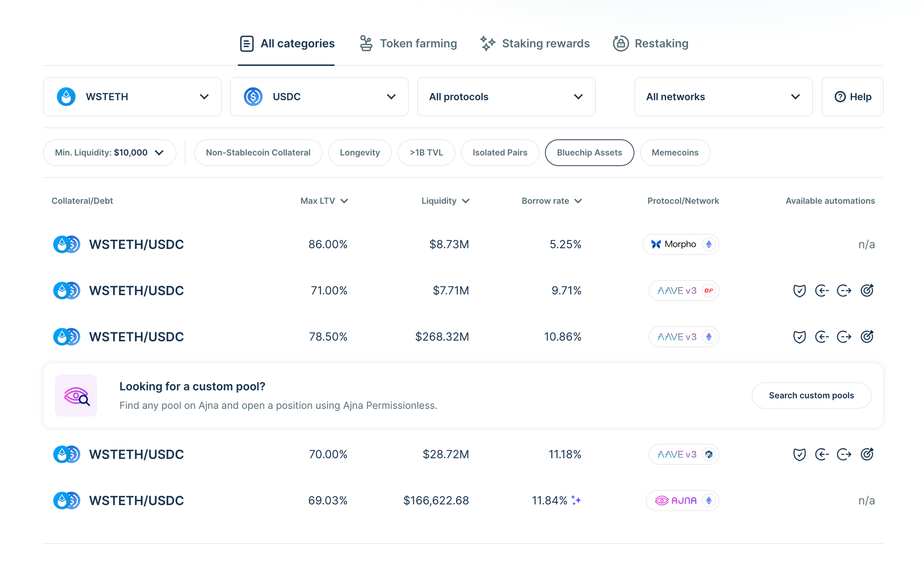Toggle the Bluechip Assets filter chip
Viewport: 924px width, 565px height.
(x=589, y=153)
